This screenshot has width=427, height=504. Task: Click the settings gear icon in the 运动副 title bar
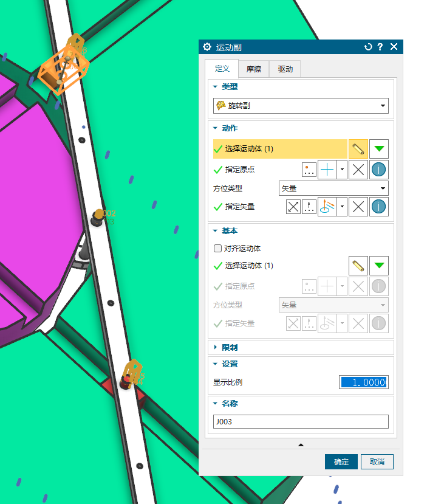pyautogui.click(x=207, y=47)
